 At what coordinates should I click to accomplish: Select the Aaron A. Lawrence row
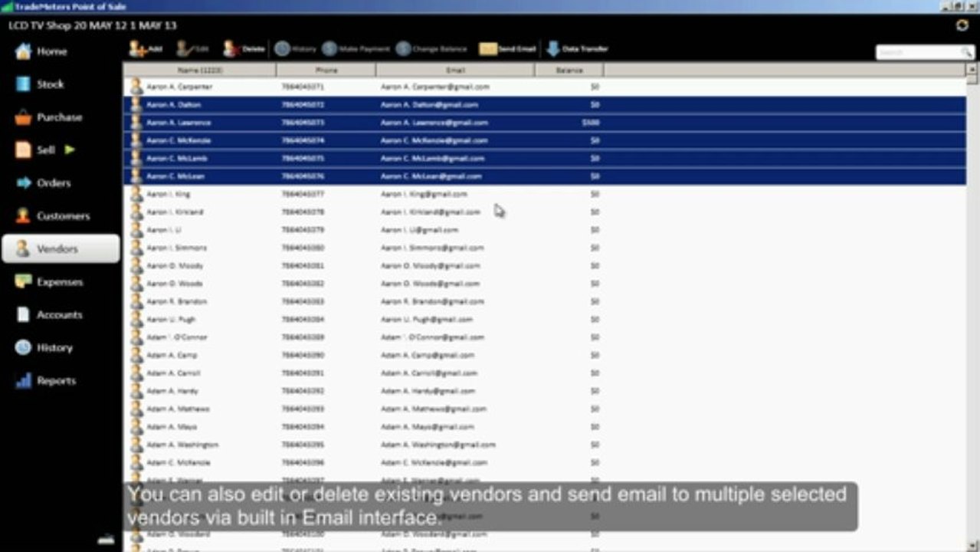[x=545, y=123]
